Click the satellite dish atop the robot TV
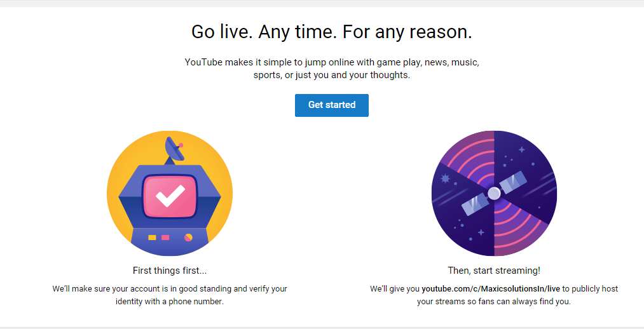The height and width of the screenshot is (329, 644). (x=174, y=149)
